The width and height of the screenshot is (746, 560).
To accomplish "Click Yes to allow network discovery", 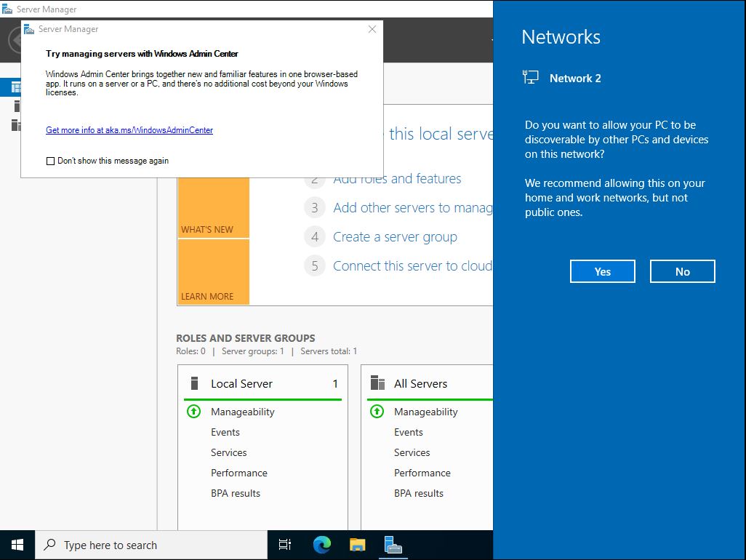I will tap(602, 271).
